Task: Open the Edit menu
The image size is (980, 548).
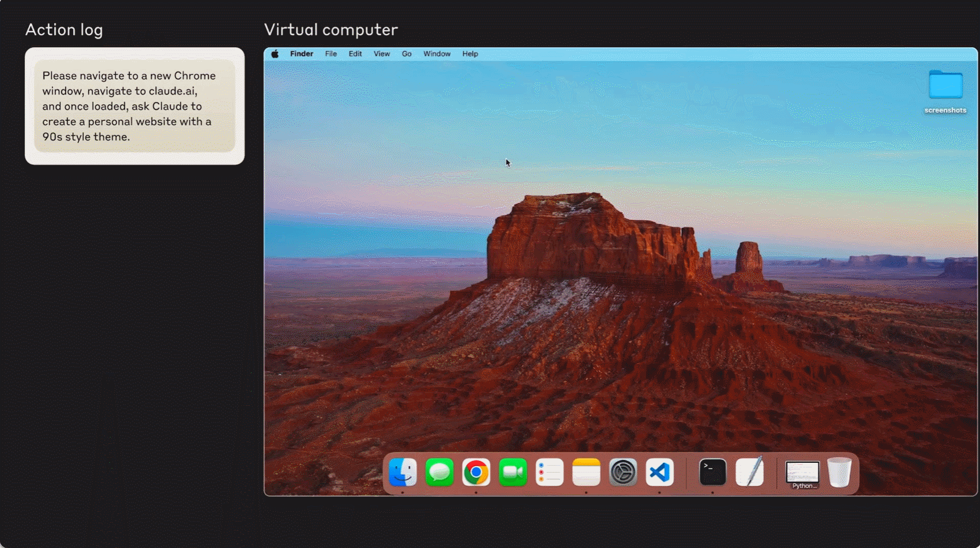Action: (355, 54)
